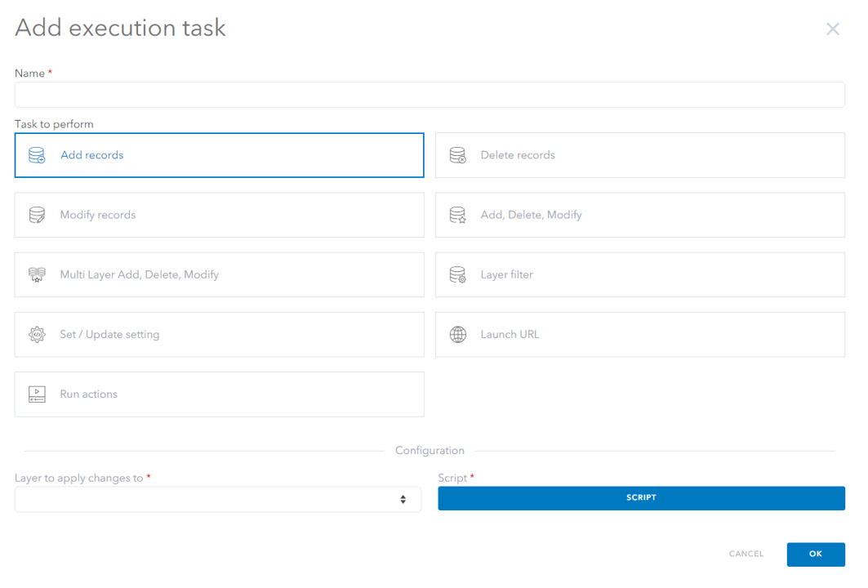Select the Modify records task tile
868x588 pixels.
click(x=219, y=215)
